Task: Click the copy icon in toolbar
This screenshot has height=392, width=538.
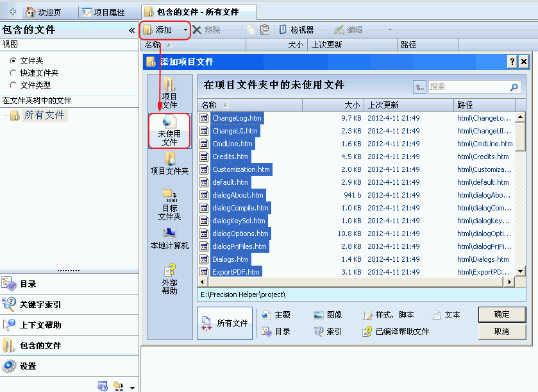Action: coord(251,30)
